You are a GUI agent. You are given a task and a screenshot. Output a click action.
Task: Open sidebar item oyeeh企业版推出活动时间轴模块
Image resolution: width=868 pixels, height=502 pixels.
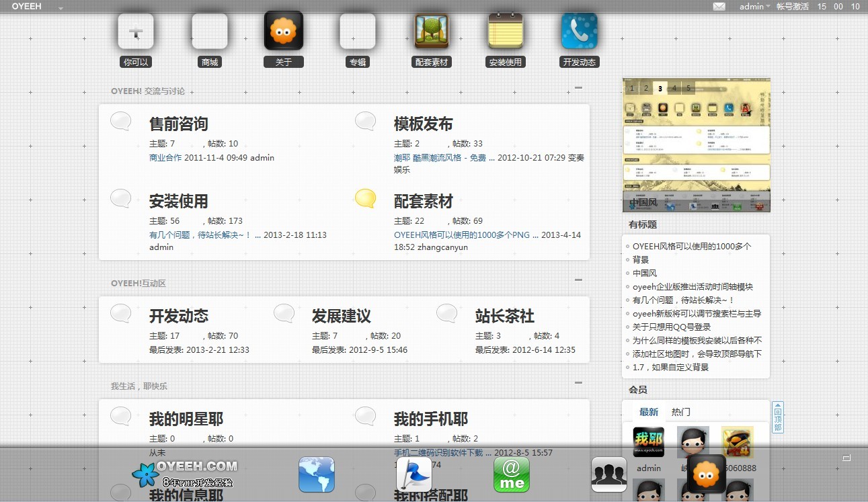[x=693, y=287]
